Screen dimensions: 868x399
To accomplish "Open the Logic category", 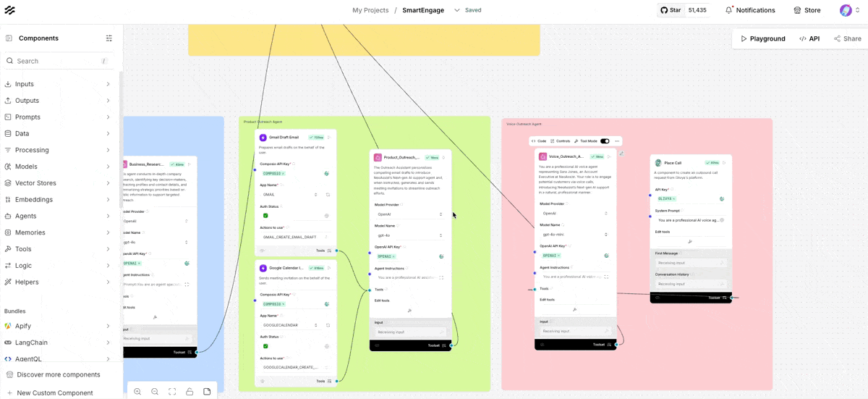I will point(58,266).
